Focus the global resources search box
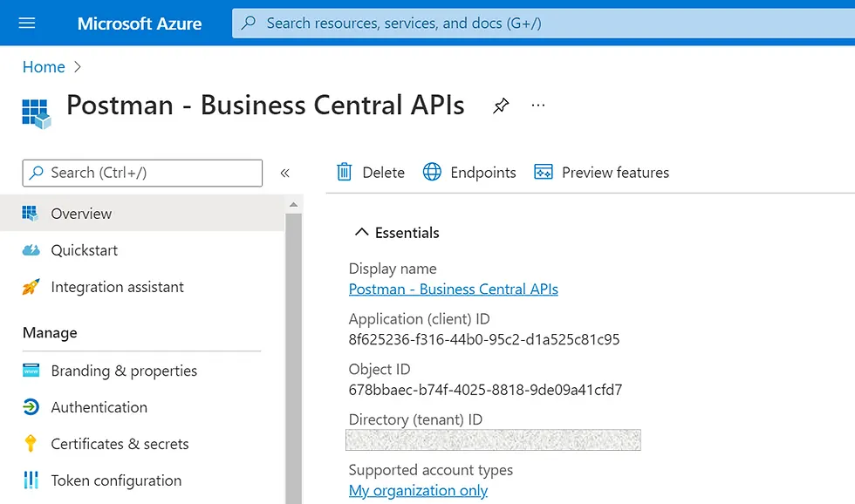The height and width of the screenshot is (504, 855). point(543,23)
